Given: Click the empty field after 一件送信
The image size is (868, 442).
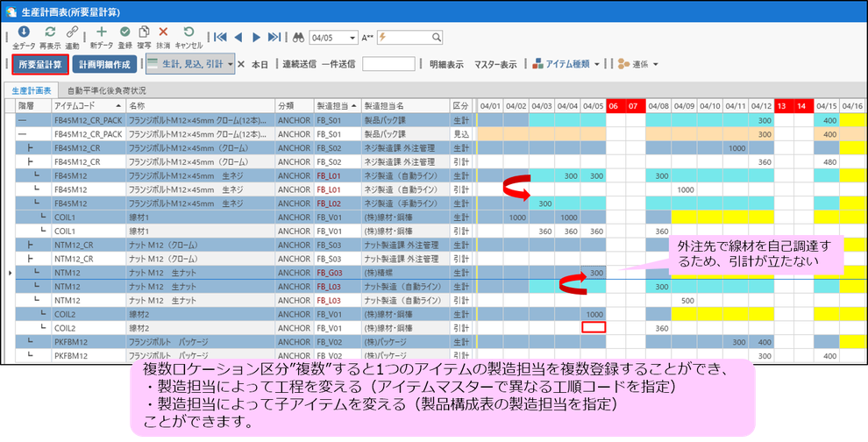Looking at the screenshot, I should coord(388,64).
